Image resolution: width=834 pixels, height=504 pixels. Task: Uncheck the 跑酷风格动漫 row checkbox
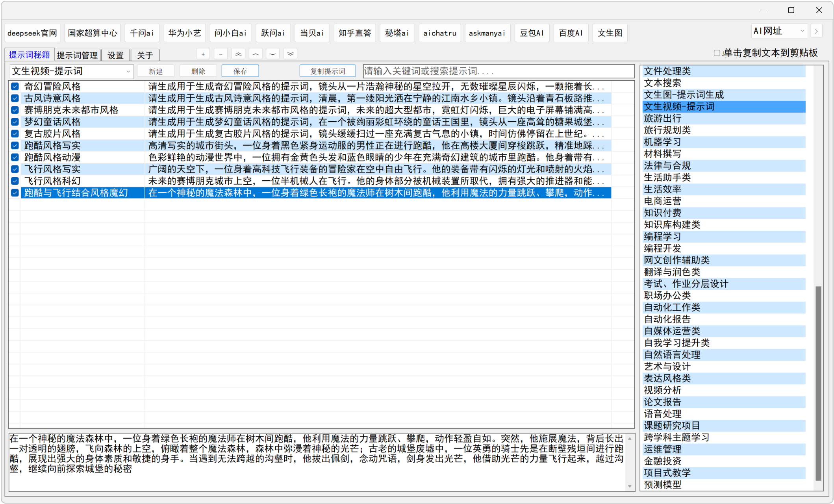tap(15, 157)
